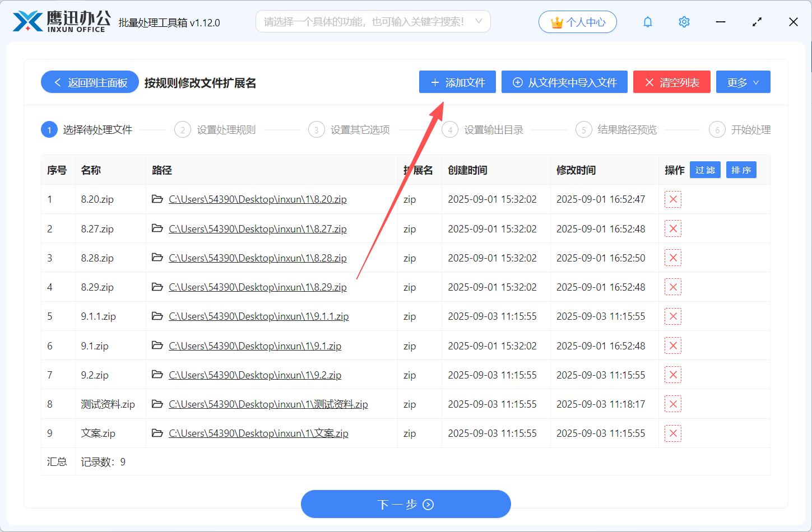
Task: Open path link for 8.27.zip
Action: (x=258, y=228)
